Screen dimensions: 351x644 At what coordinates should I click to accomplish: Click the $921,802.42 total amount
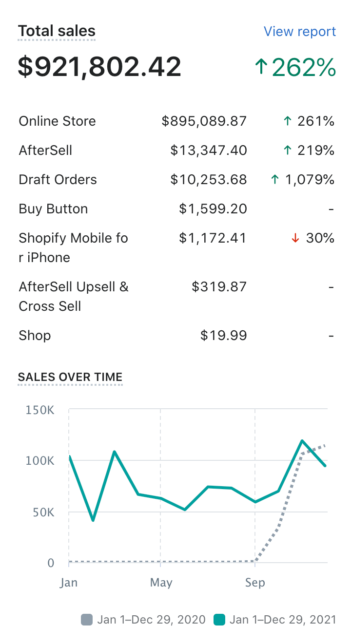click(99, 67)
